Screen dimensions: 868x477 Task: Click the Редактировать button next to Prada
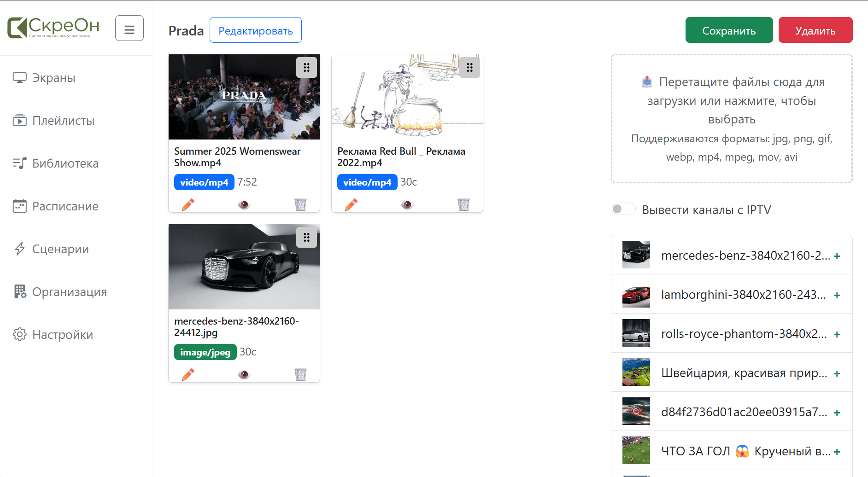pyautogui.click(x=255, y=30)
